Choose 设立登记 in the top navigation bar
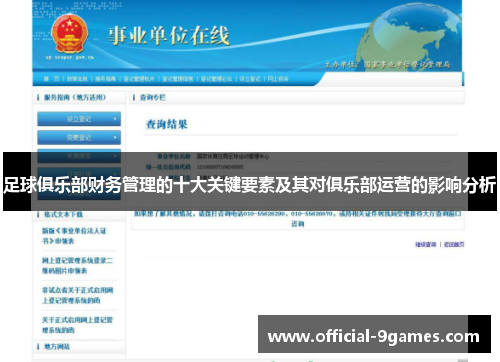Screen dimensions: 500x362 click(250, 79)
